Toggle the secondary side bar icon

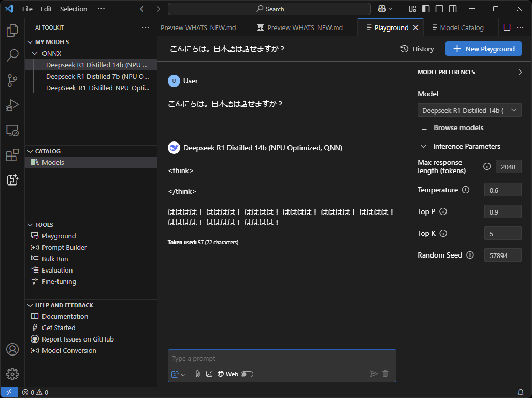pos(453,9)
